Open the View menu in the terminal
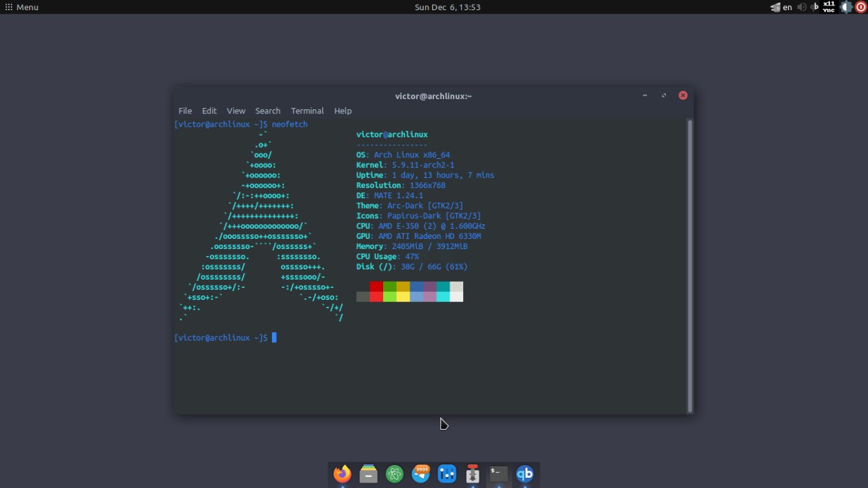The image size is (868, 488). [236, 111]
